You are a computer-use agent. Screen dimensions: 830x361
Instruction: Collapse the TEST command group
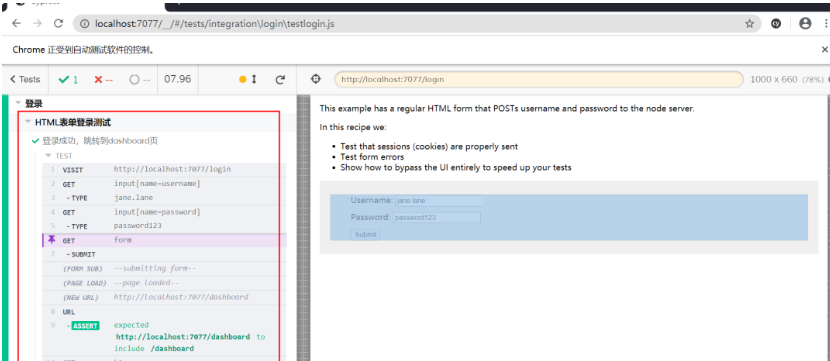click(59, 156)
